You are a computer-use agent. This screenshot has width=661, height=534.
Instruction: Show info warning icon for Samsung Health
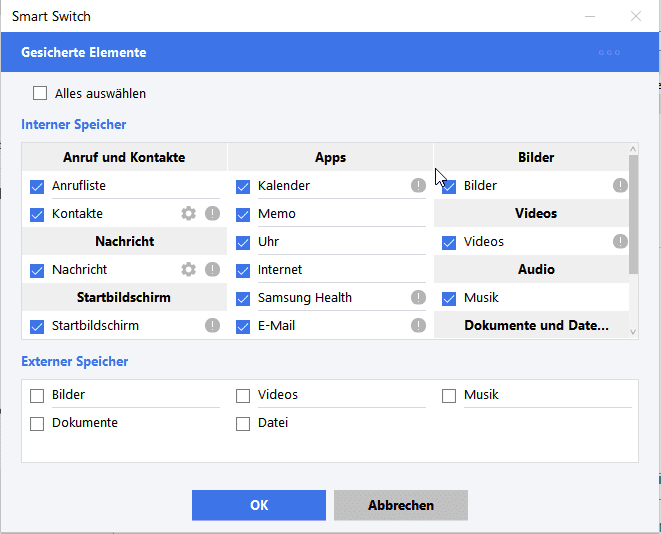click(x=418, y=297)
